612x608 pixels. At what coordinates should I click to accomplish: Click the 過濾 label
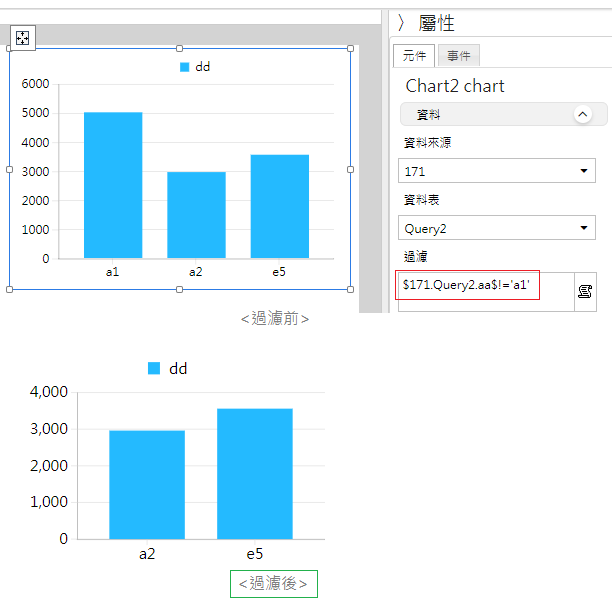(x=415, y=257)
